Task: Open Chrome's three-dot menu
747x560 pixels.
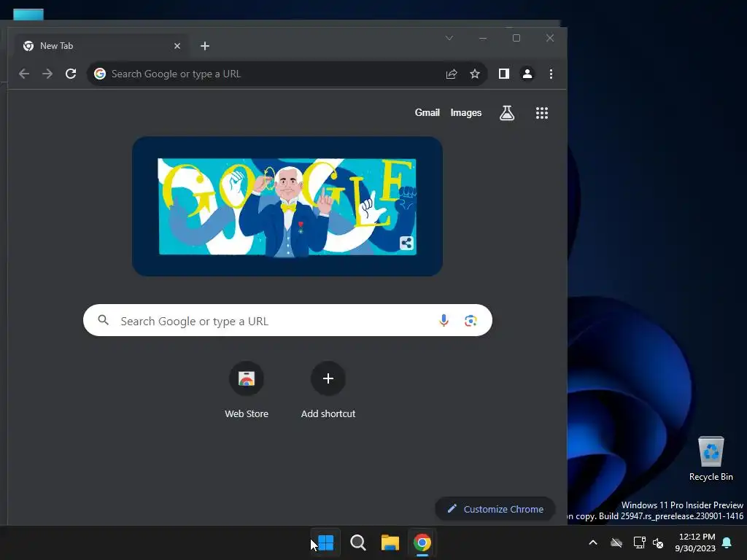Action: point(551,74)
